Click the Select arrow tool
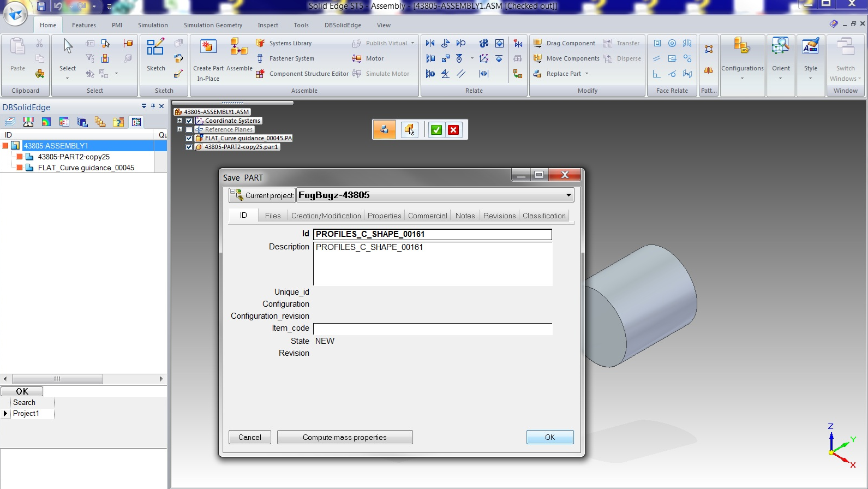The image size is (868, 489). pos(68,47)
